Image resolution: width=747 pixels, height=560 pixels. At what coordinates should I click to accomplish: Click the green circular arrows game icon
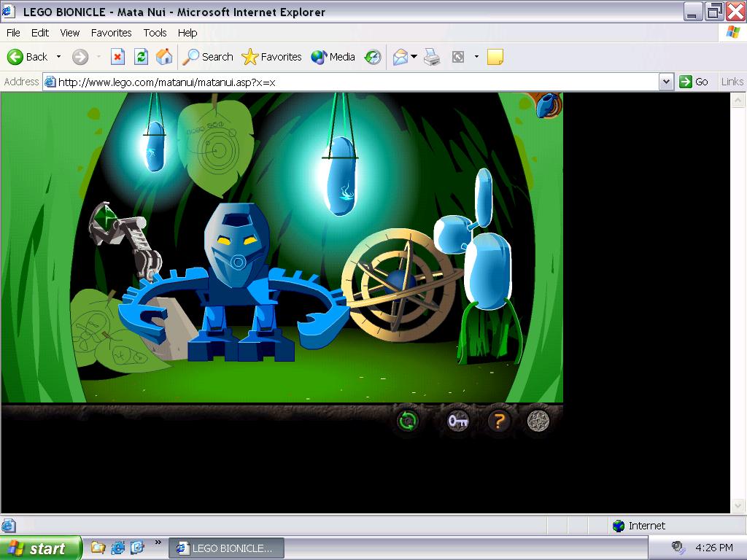pos(408,421)
